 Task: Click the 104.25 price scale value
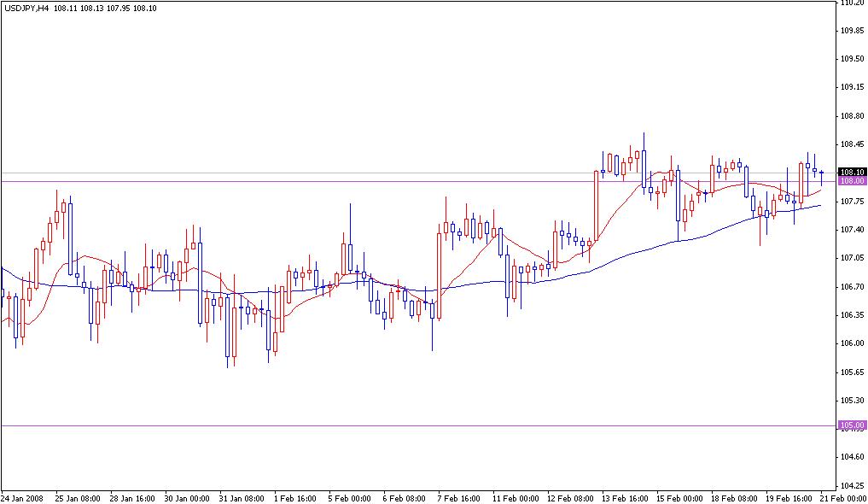tap(853, 485)
